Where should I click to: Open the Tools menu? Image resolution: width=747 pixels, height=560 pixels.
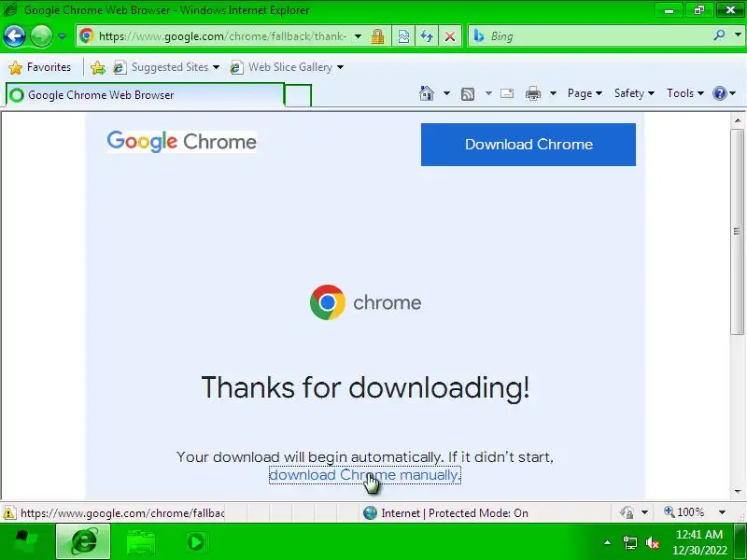tap(684, 93)
